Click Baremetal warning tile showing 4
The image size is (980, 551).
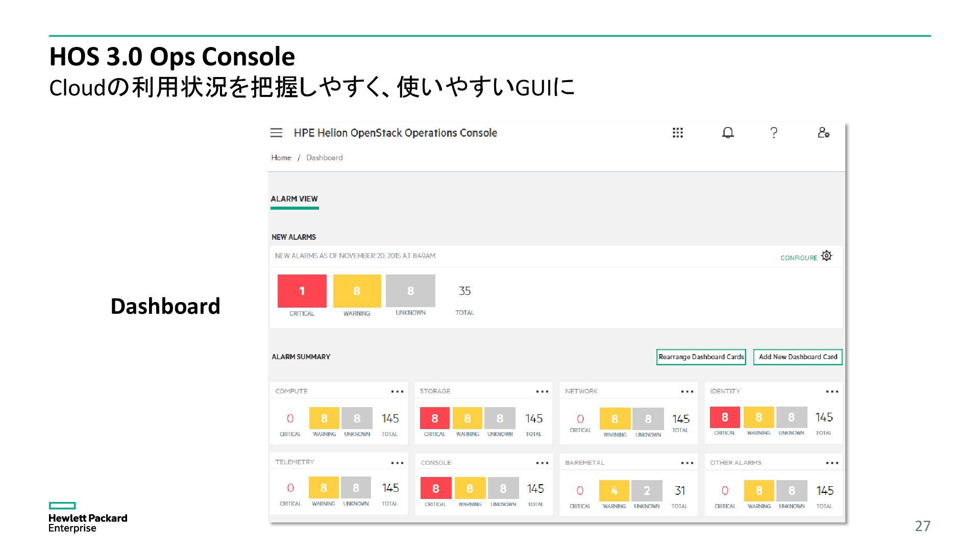(614, 491)
